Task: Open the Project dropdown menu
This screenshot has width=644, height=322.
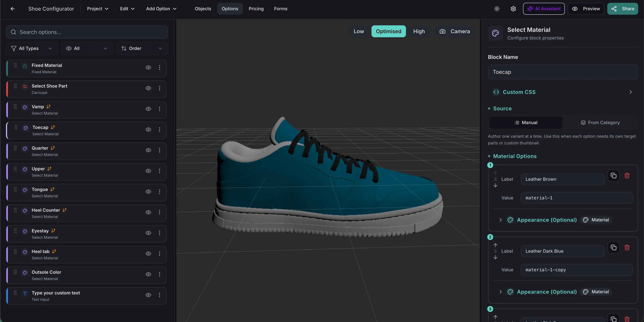Action: [x=97, y=9]
